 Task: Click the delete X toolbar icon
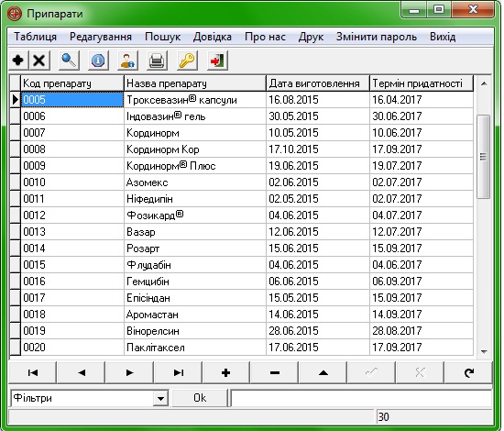click(39, 61)
